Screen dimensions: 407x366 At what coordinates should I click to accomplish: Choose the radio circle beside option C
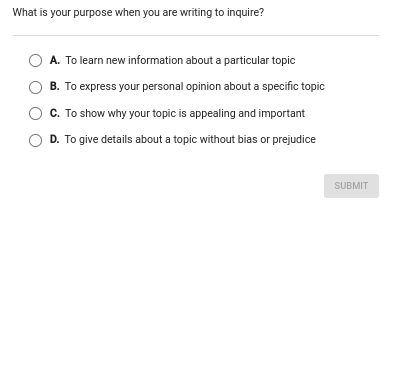(35, 114)
